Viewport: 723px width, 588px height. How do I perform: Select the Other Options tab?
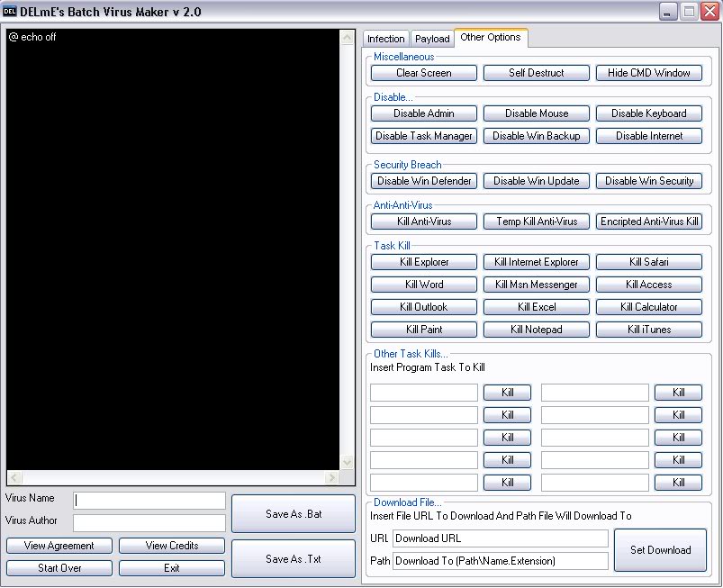click(491, 38)
